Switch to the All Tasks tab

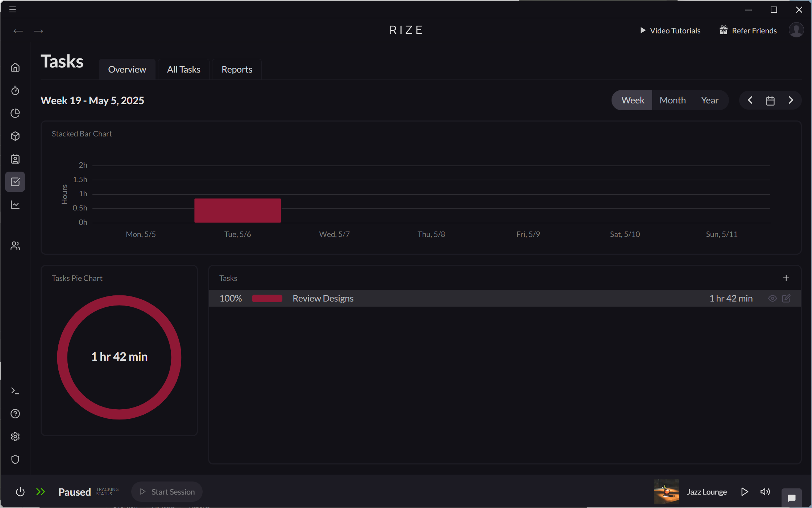point(183,69)
